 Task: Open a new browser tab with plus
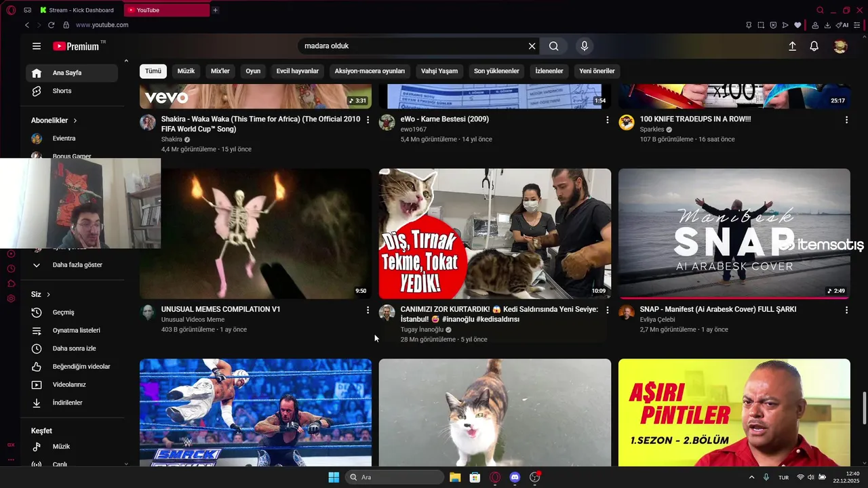[x=216, y=10]
